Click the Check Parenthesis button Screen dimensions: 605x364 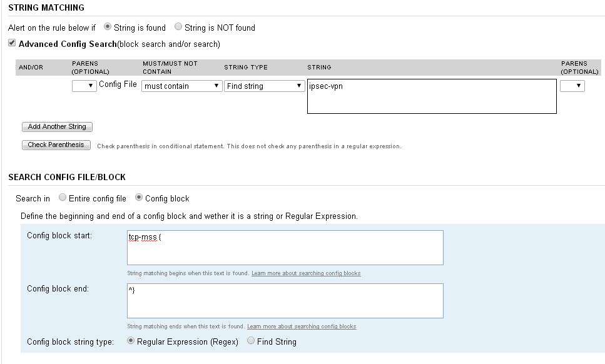click(x=56, y=145)
